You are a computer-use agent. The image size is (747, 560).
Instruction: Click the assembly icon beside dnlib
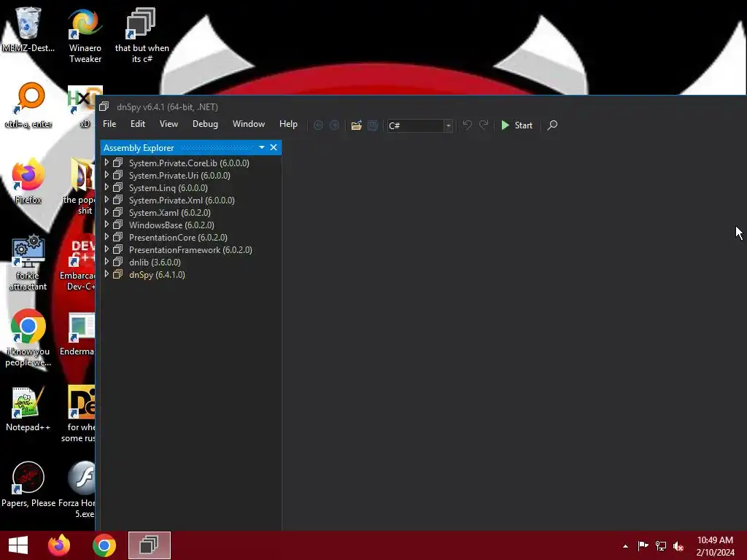click(x=117, y=262)
